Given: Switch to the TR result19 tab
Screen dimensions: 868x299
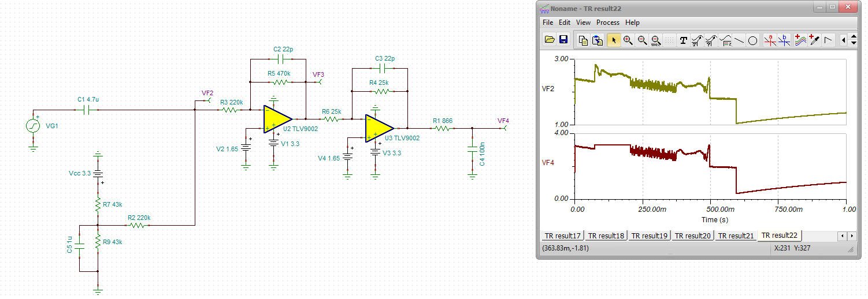Looking at the screenshot, I should [x=650, y=236].
